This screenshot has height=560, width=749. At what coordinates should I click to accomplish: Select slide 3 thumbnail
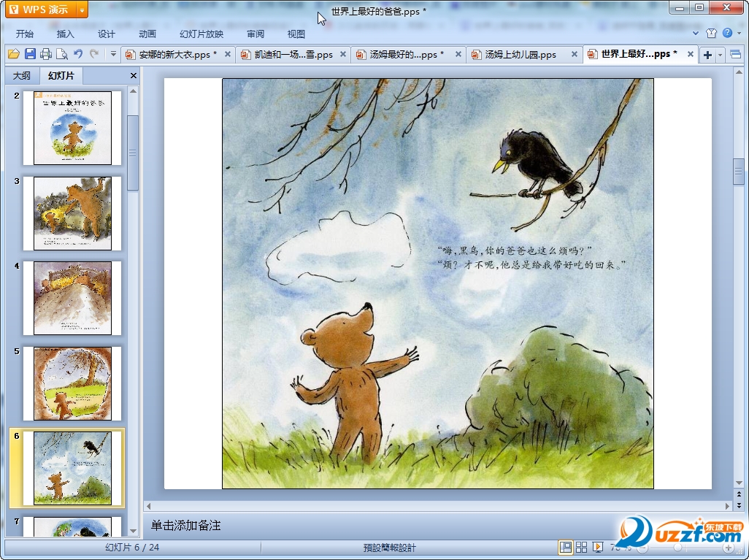point(72,213)
